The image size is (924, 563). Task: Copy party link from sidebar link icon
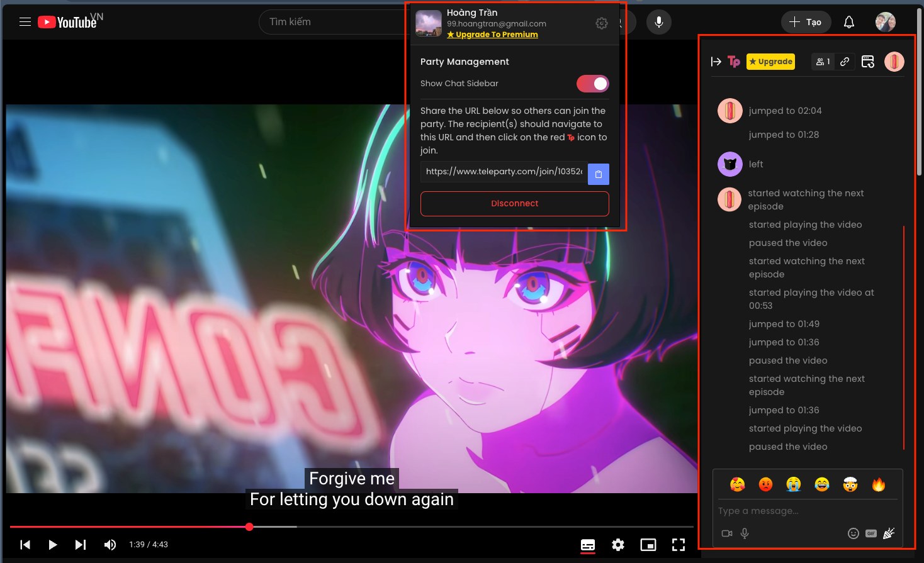(845, 62)
